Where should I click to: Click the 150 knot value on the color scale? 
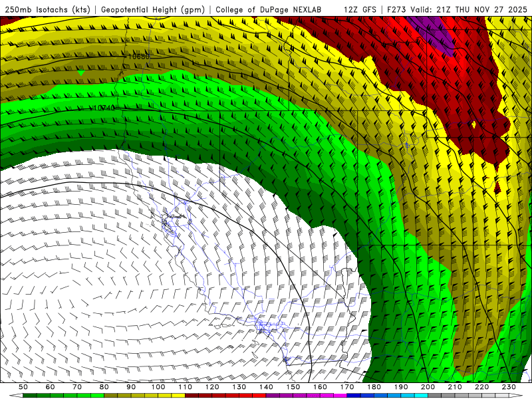point(293,387)
